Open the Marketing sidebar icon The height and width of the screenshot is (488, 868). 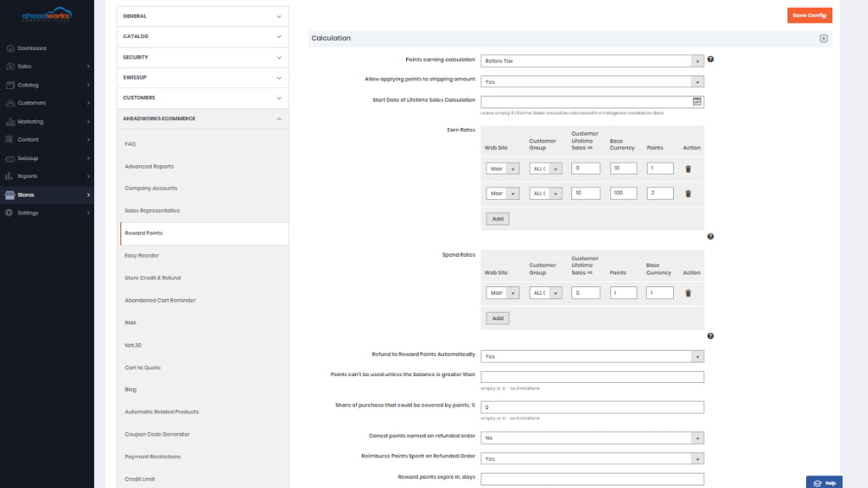click(x=10, y=121)
